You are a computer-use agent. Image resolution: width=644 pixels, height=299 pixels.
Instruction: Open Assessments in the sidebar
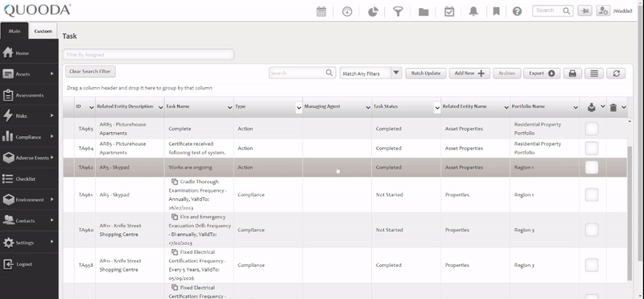(x=29, y=95)
